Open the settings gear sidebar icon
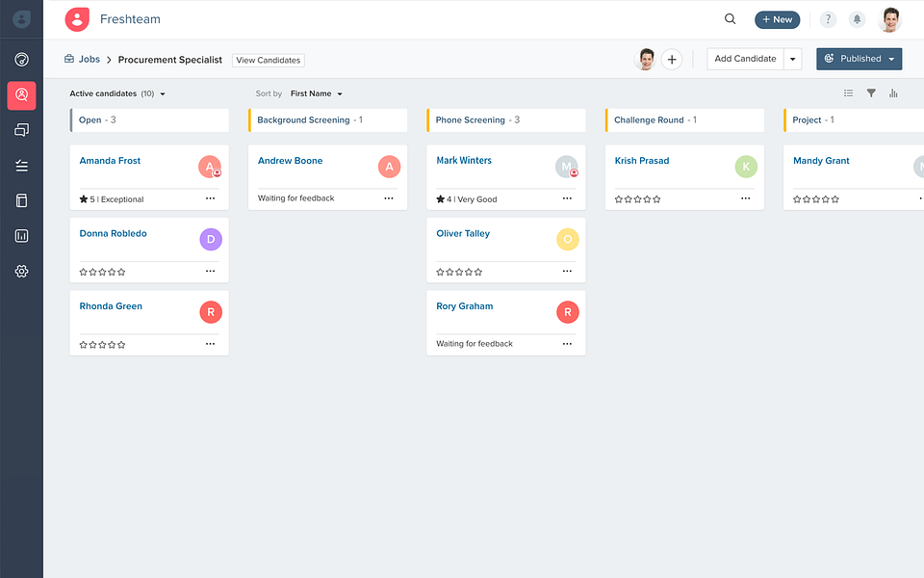 coord(21,272)
